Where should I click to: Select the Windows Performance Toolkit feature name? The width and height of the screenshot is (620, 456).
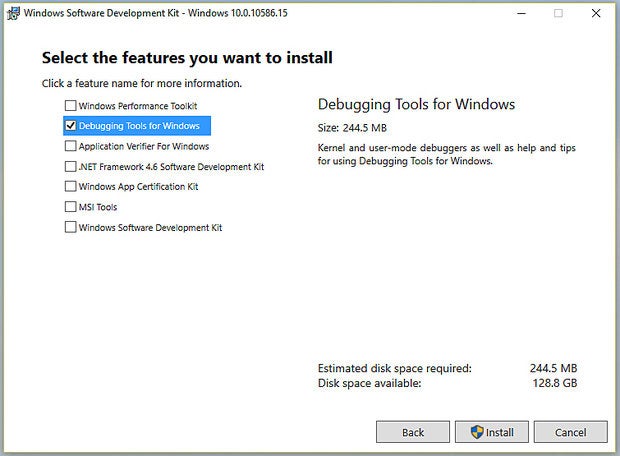point(138,106)
